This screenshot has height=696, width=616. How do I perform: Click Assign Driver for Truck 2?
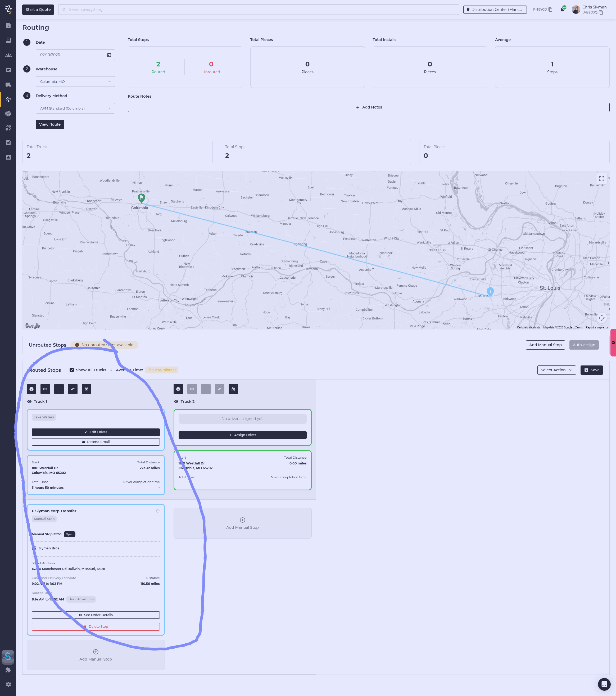(x=242, y=435)
